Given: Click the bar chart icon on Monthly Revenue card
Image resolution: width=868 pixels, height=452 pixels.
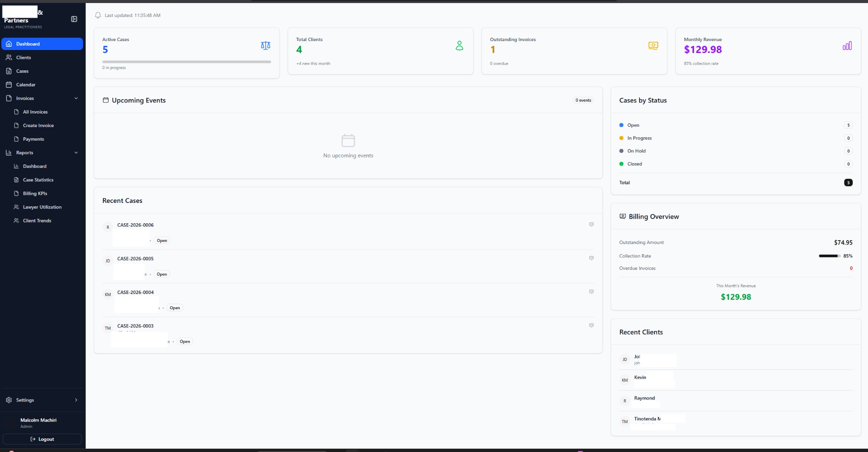Looking at the screenshot, I should click(846, 46).
